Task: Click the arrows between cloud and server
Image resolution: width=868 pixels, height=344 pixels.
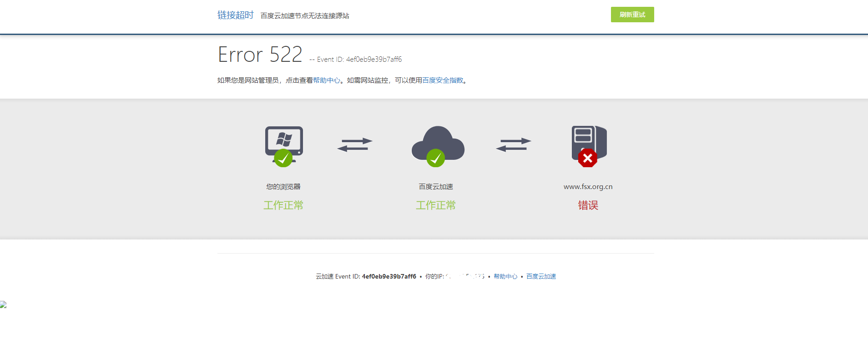Action: (514, 145)
